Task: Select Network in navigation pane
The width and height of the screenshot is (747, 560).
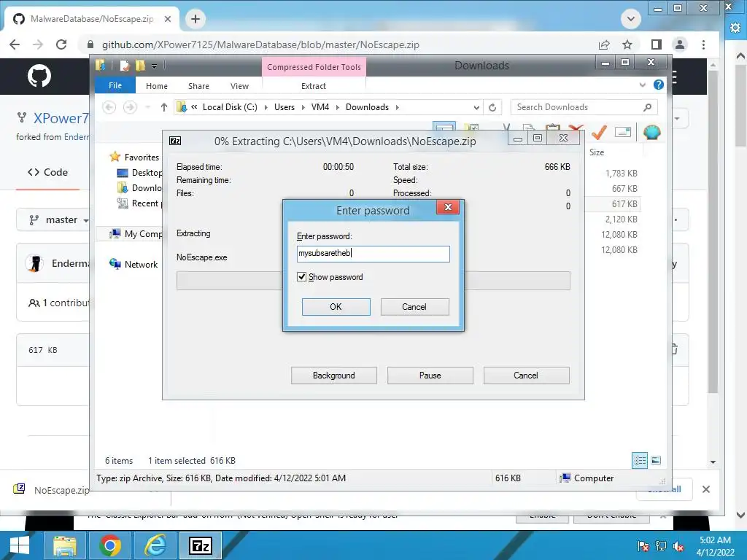Action: (x=133, y=264)
